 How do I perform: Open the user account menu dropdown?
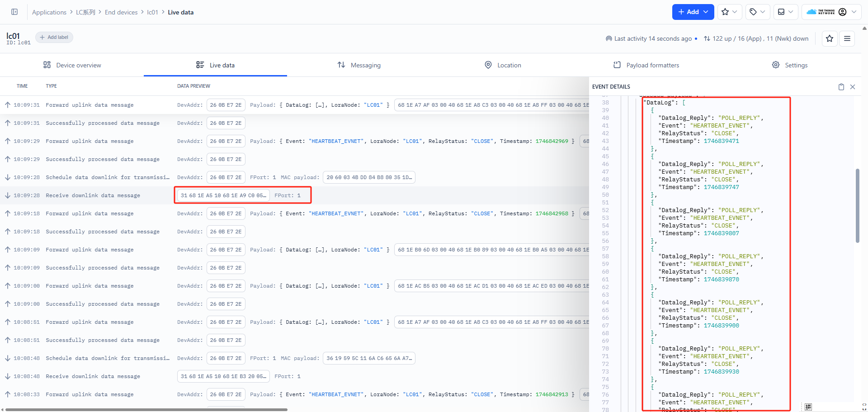(x=831, y=12)
